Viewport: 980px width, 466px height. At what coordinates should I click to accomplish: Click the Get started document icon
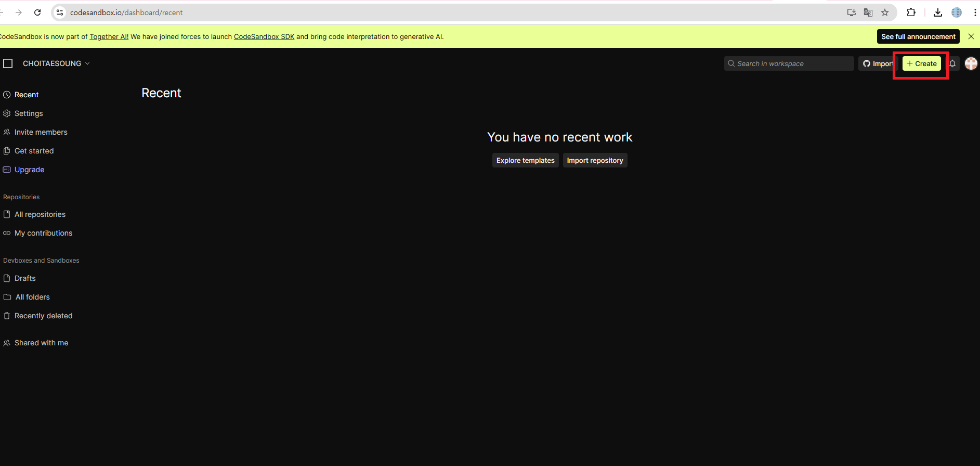(x=7, y=151)
